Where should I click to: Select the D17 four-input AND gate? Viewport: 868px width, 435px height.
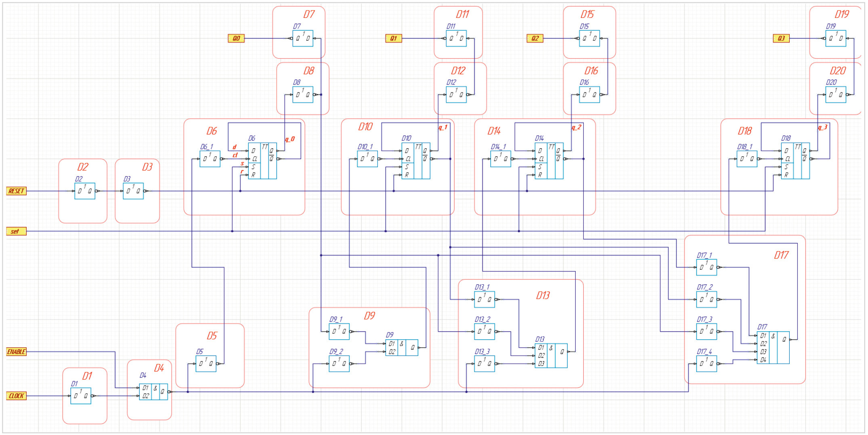click(773, 347)
